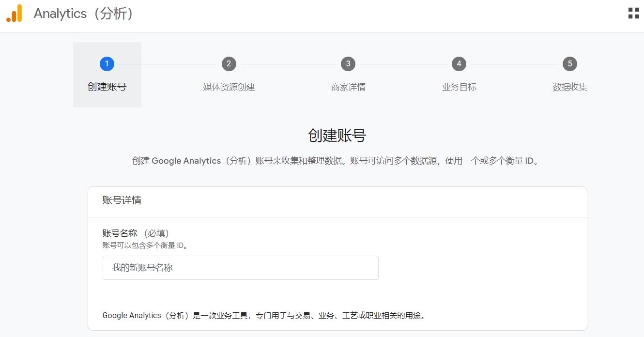The image size is (644, 337).
Task: Click the 账号名称（必填）field label
Action: (x=136, y=233)
